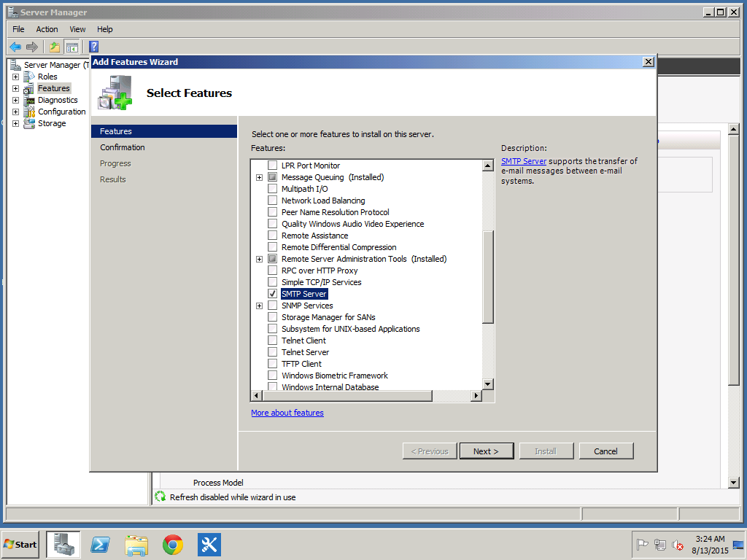Check Quality Windows Audio Video Experience
Image resolution: width=747 pixels, height=560 pixels.
tap(273, 224)
